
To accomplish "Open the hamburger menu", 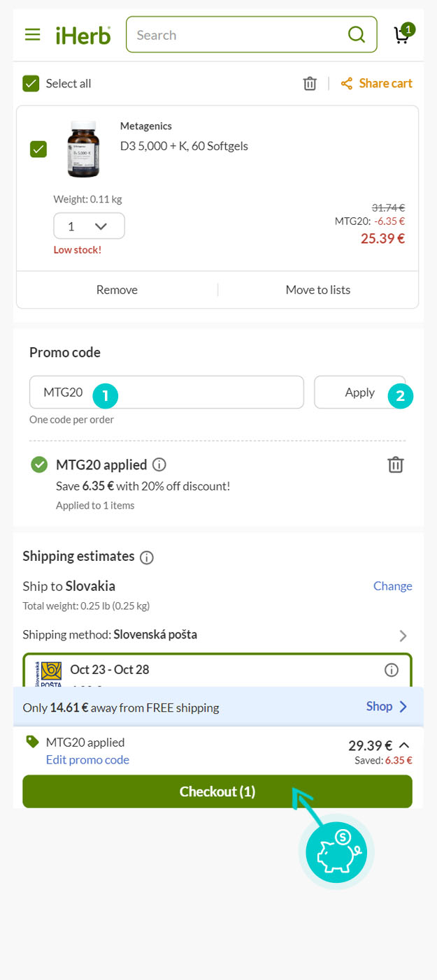I will pos(32,35).
